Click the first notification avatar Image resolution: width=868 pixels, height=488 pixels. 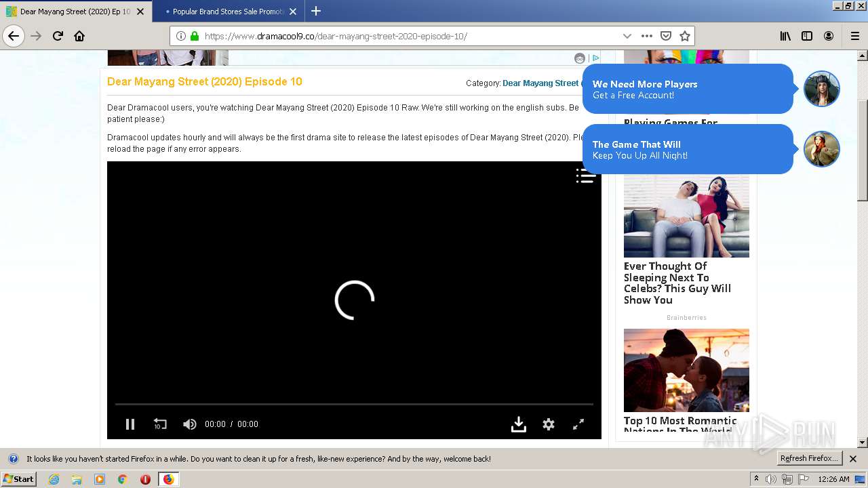pos(822,89)
